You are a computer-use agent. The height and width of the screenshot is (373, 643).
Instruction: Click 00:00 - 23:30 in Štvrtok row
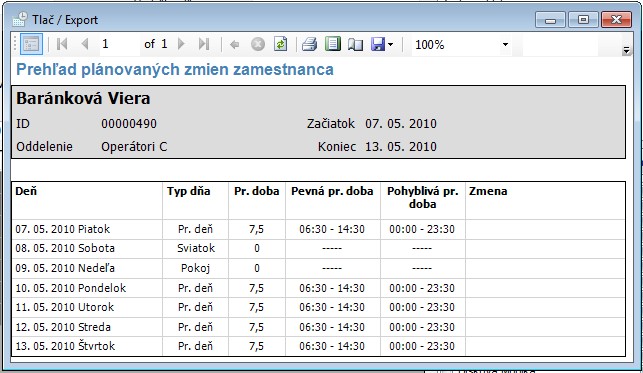point(422,346)
